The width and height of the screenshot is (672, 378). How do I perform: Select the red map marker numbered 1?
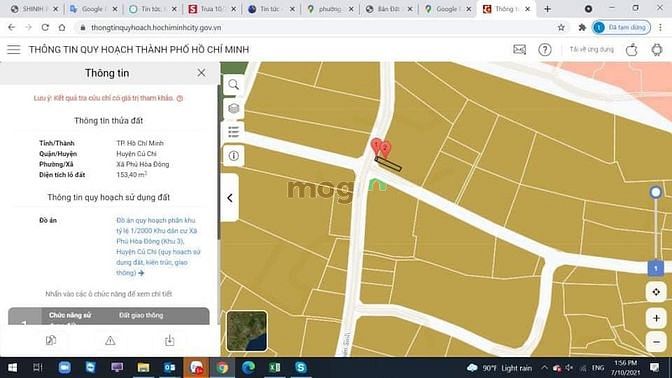pos(376,146)
